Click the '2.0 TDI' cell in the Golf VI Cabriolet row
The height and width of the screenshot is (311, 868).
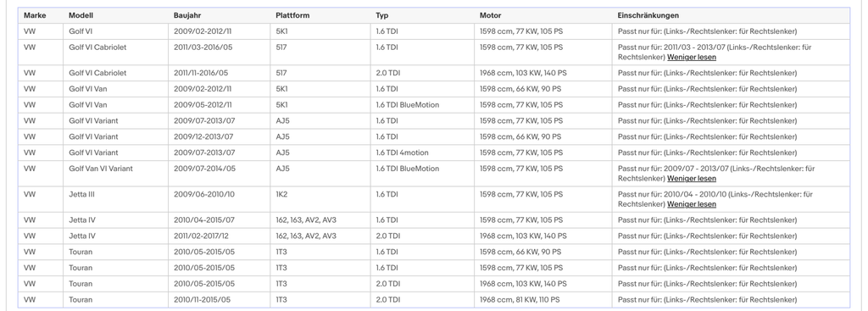pos(388,73)
